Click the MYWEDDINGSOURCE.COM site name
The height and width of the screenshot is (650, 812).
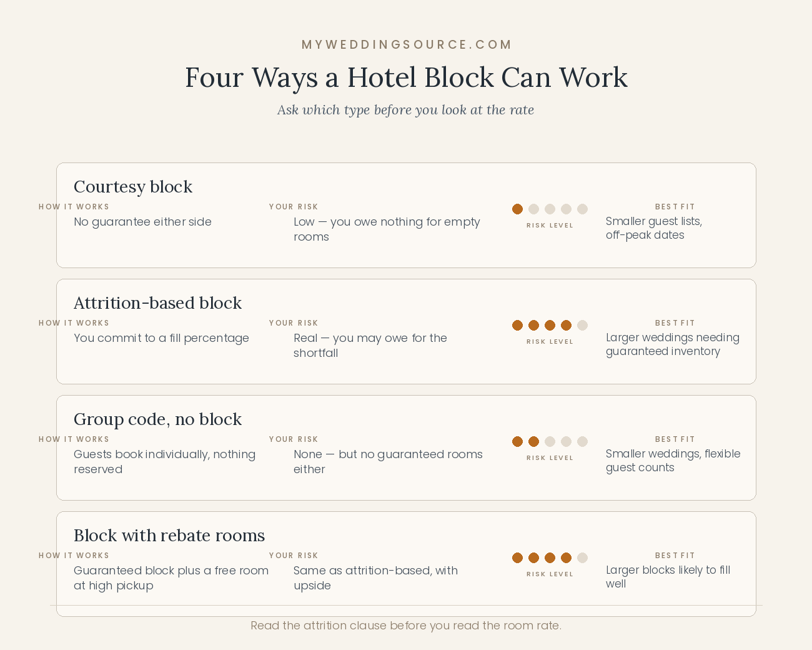(x=406, y=44)
